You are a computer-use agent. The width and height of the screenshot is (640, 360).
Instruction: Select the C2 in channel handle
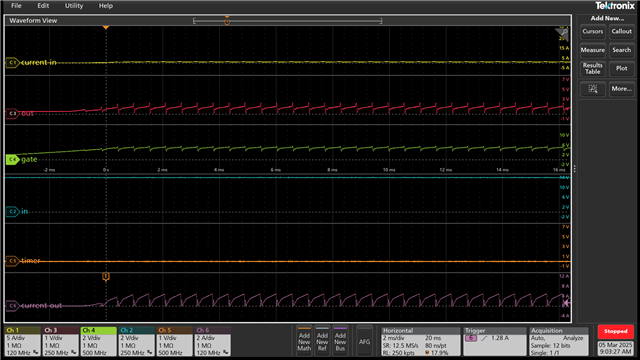12,211
